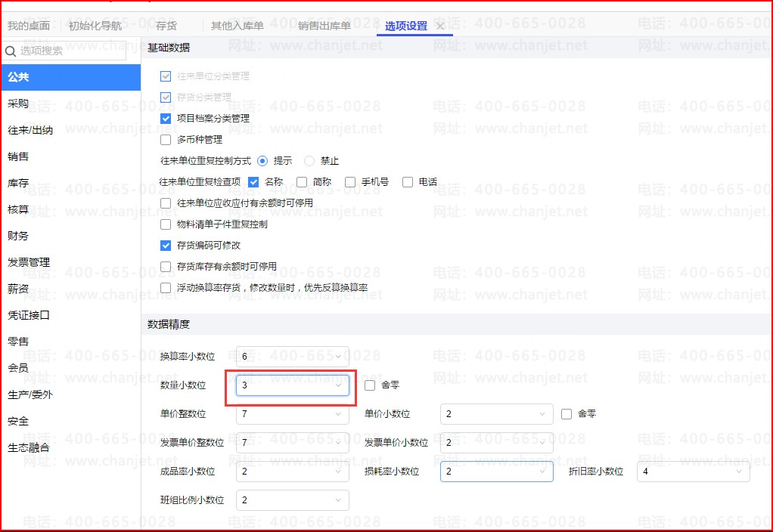Check 简称 duplicate check item
This screenshot has height=532, width=773.
(302, 182)
